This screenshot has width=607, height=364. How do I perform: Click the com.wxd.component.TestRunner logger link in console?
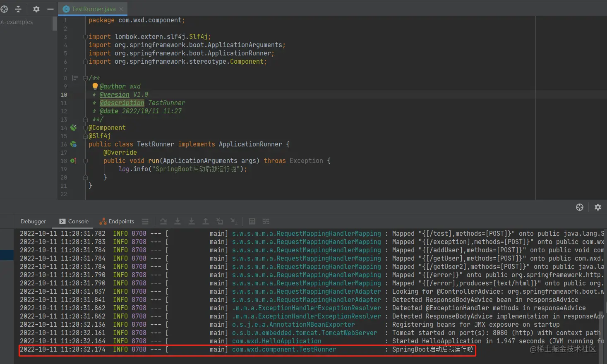coord(284,350)
